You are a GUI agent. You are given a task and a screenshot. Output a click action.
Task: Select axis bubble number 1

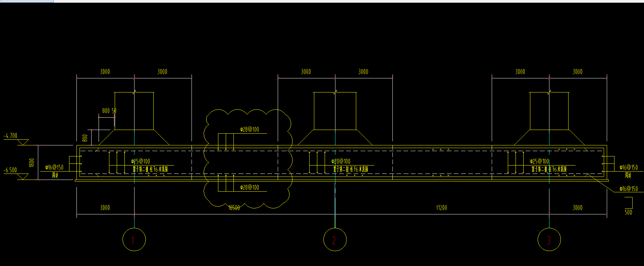point(134,240)
